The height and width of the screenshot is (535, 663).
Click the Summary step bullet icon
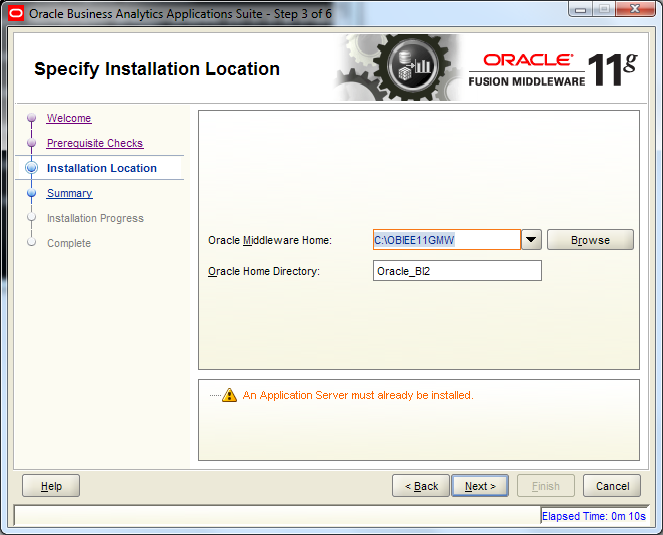pos(31,193)
